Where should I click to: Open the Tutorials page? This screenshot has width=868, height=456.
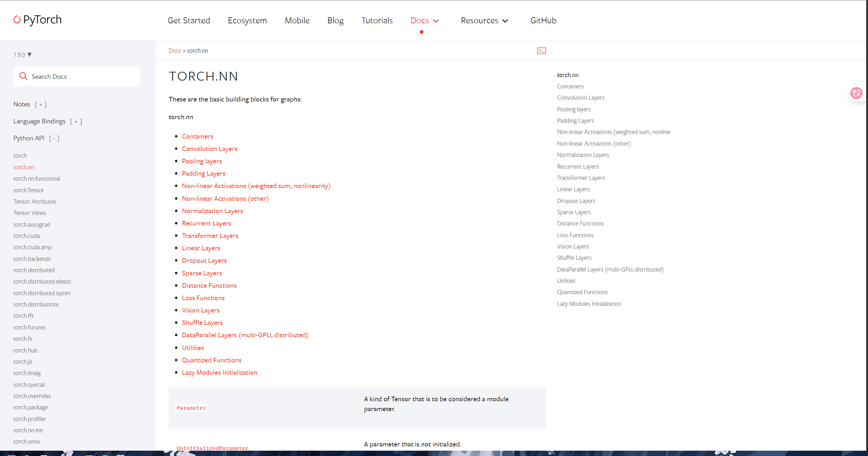[377, 21]
